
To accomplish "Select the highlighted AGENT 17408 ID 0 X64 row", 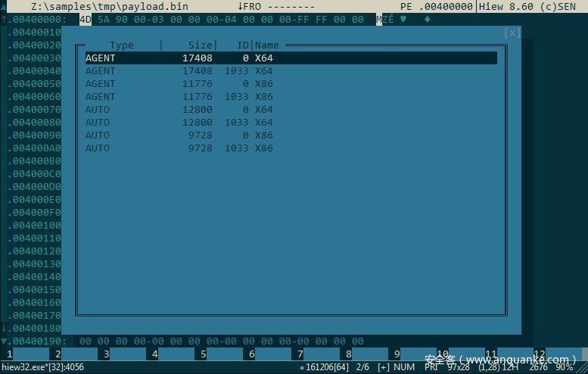I will coord(291,58).
